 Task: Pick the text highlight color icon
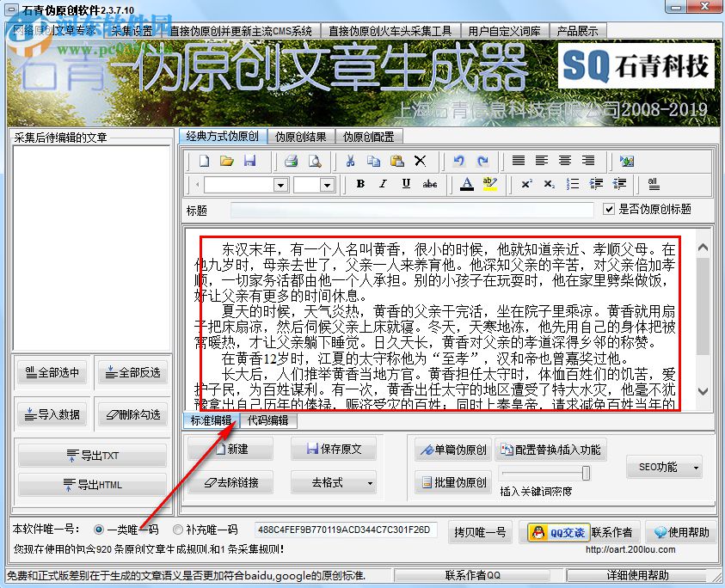(x=489, y=184)
